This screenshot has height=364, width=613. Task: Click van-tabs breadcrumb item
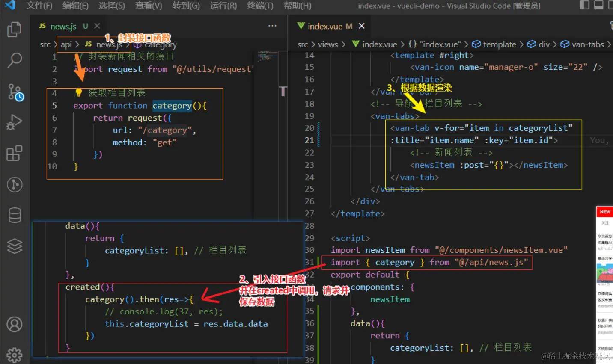point(582,44)
